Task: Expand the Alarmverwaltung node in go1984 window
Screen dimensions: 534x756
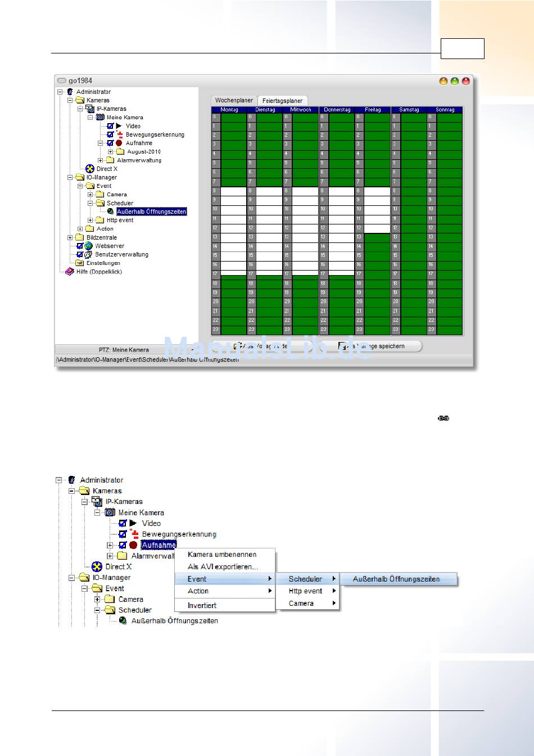Action: click(x=101, y=160)
